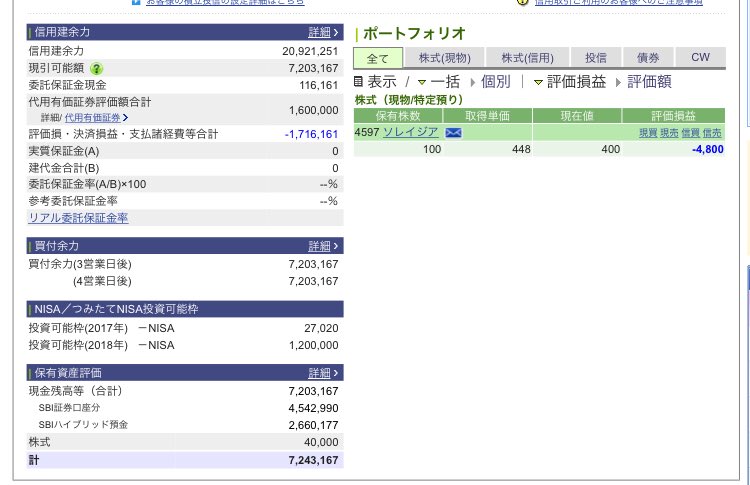Click the gray arrow before 評価額
Screen dimensions: 750x485
click(618, 82)
